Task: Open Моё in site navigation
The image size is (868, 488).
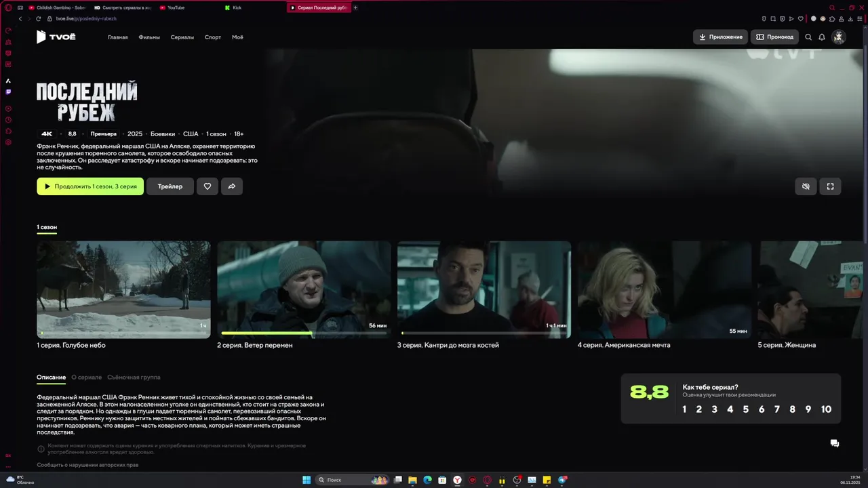Action: (x=237, y=37)
